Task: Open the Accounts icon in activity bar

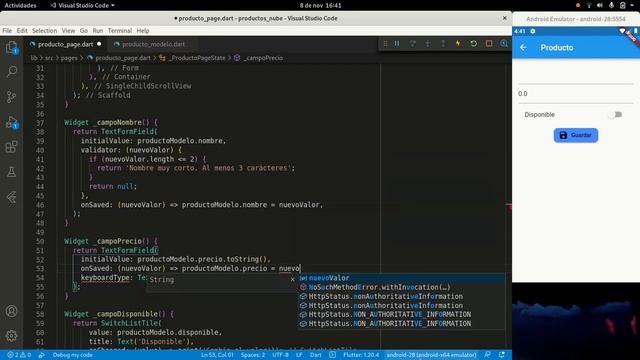Action: click(11, 311)
